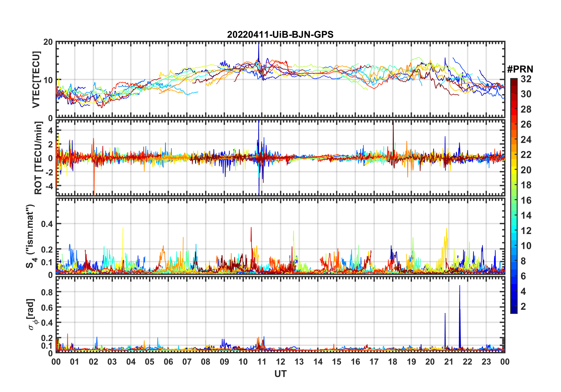Click x-axis hour label "23"
Viewport: 561px width, 392px height.
(486, 362)
